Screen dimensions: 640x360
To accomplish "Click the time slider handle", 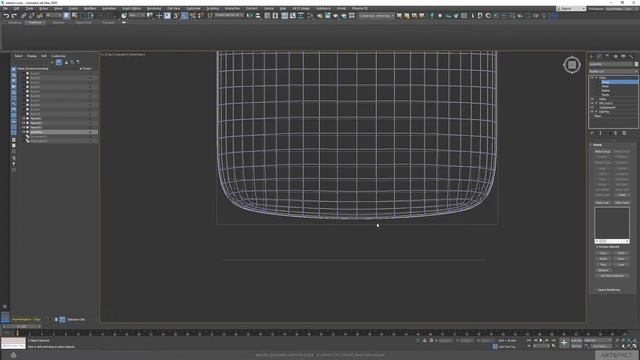I will (x=22, y=327).
